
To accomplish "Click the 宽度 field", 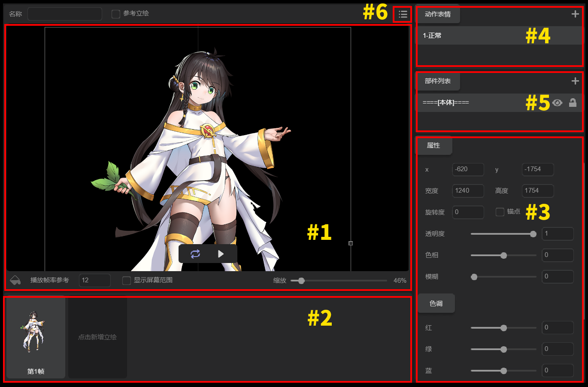I will tap(468, 191).
